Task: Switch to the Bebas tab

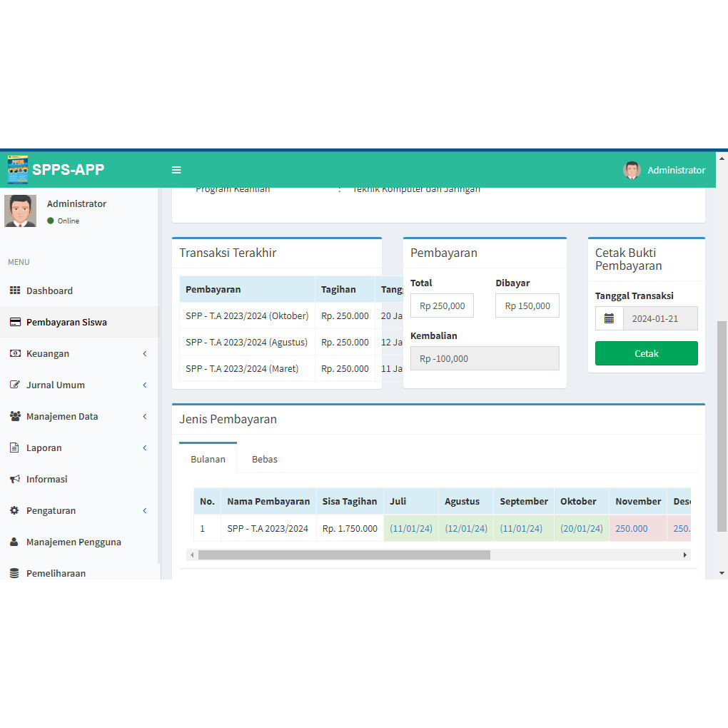Action: tap(265, 459)
